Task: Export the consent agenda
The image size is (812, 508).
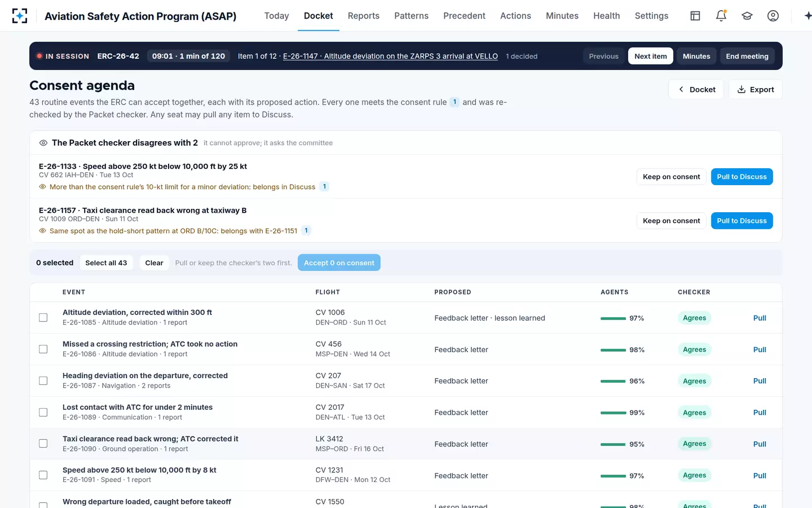Action: (x=756, y=89)
